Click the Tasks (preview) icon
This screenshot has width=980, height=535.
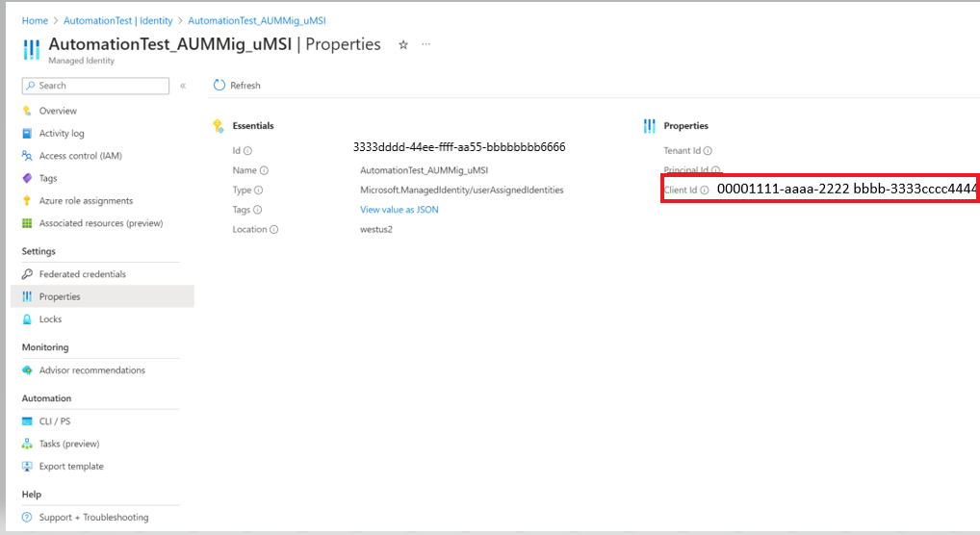pos(27,444)
